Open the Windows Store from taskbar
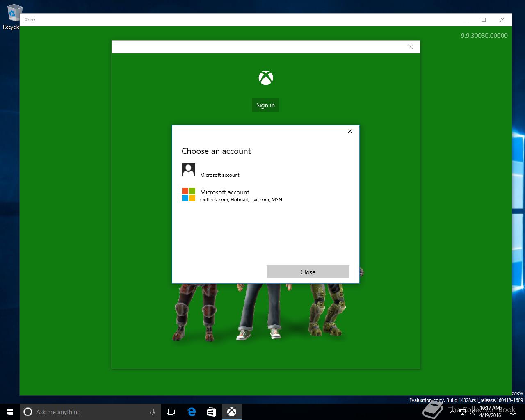This screenshot has width=525, height=420. tap(211, 412)
